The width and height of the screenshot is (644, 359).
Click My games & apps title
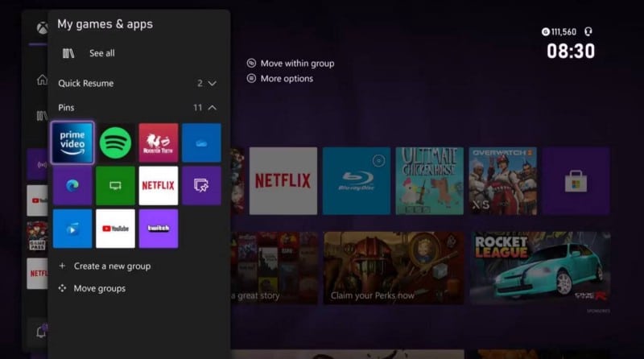point(105,24)
